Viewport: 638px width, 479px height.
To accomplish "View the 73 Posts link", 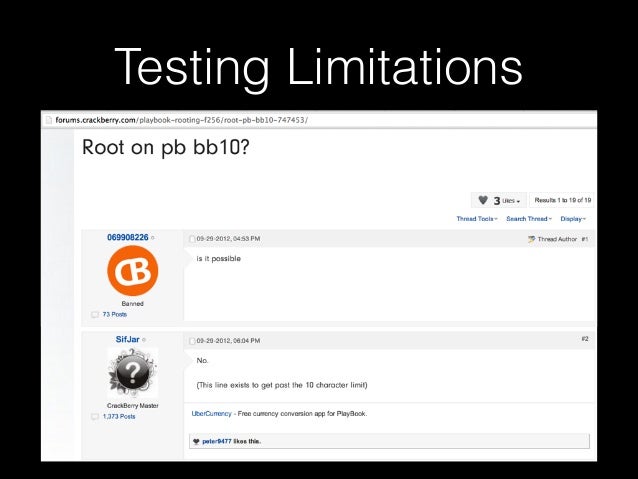I will (x=115, y=314).
